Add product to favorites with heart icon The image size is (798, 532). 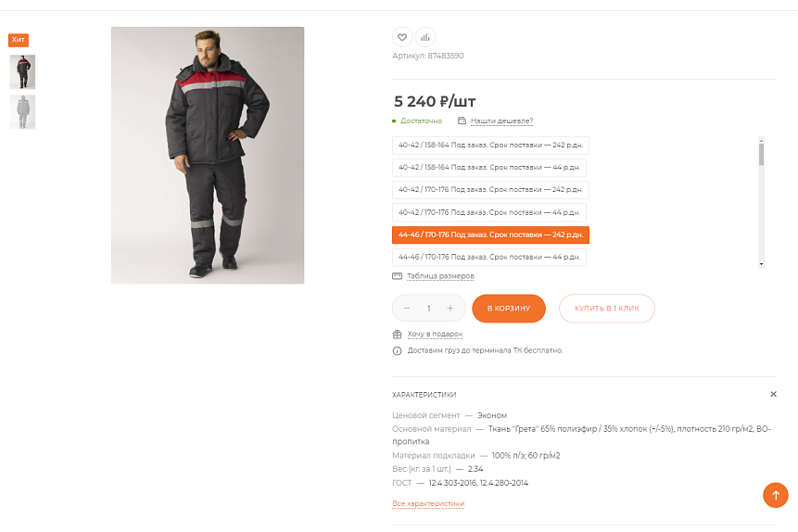click(402, 37)
